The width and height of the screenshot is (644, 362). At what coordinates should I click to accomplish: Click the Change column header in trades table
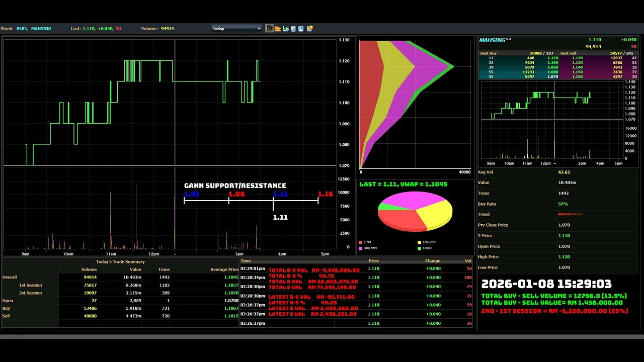433,261
